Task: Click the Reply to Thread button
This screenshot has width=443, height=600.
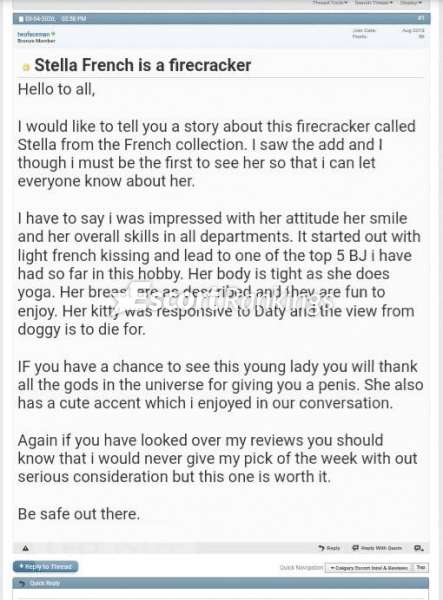Action: [x=46, y=566]
